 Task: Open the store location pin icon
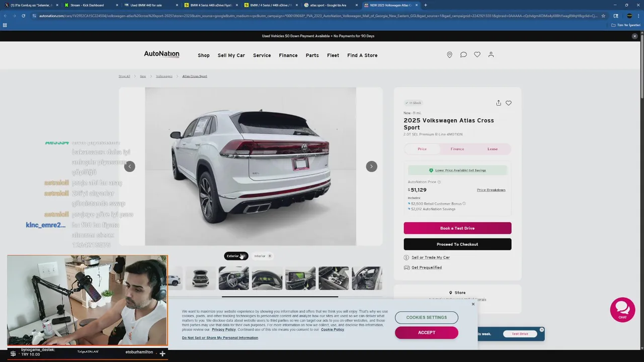coord(449,55)
